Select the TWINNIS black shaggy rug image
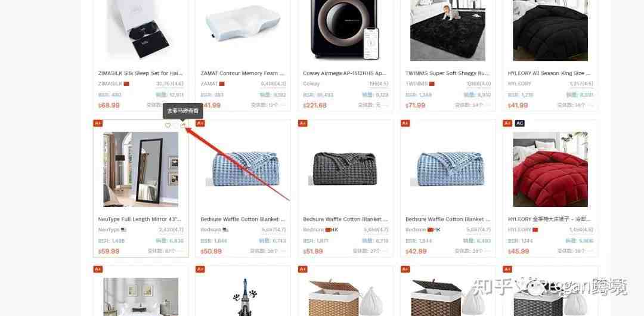Screen dimensions: 644x316 point(448,30)
